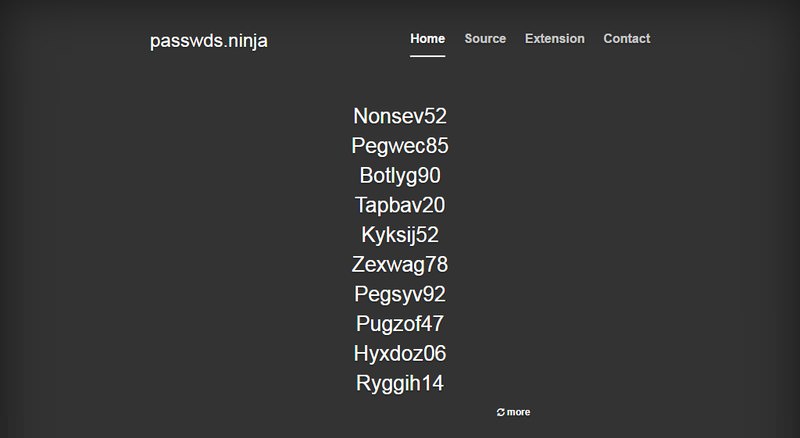Click the underline beneath Home tab
The height and width of the screenshot is (438, 800).
point(428,56)
